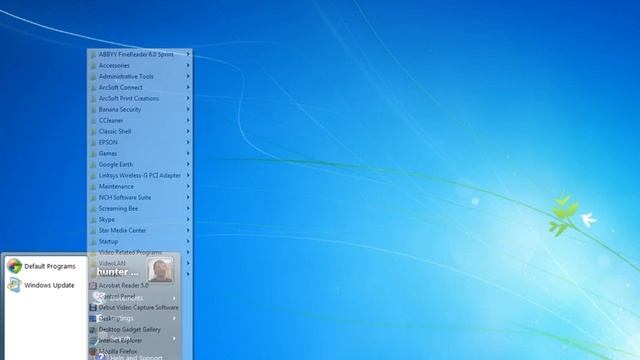Screen dimensions: 640x360
Task: Click the folder icon beside EPSON
Action: [x=93, y=142]
